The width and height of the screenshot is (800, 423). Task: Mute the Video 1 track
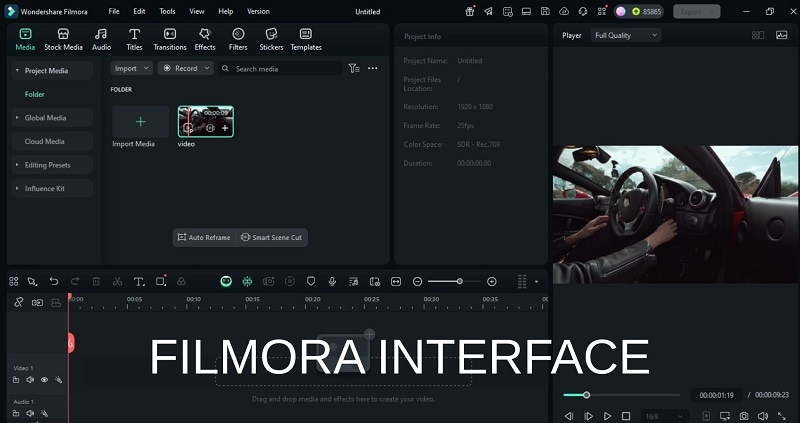(x=30, y=380)
